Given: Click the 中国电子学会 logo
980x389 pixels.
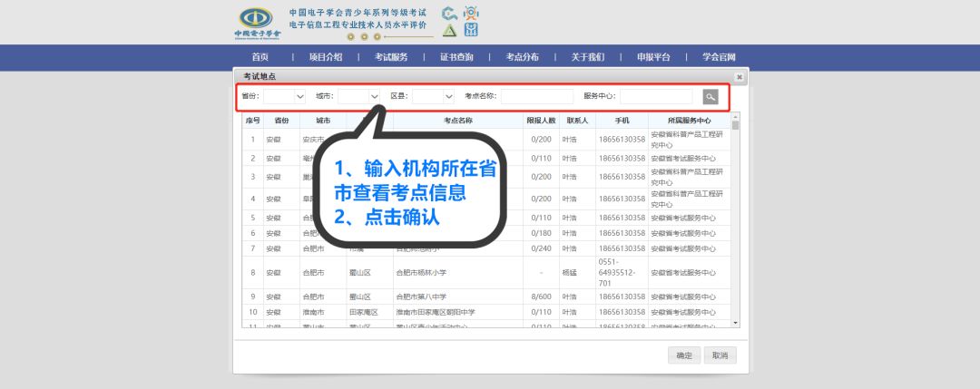Looking at the screenshot, I should click(258, 23).
